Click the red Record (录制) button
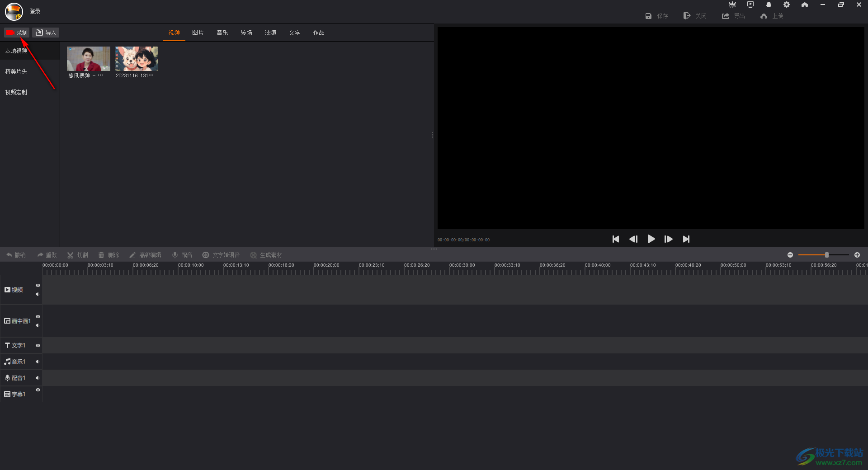This screenshot has width=868, height=470. pyautogui.click(x=17, y=33)
